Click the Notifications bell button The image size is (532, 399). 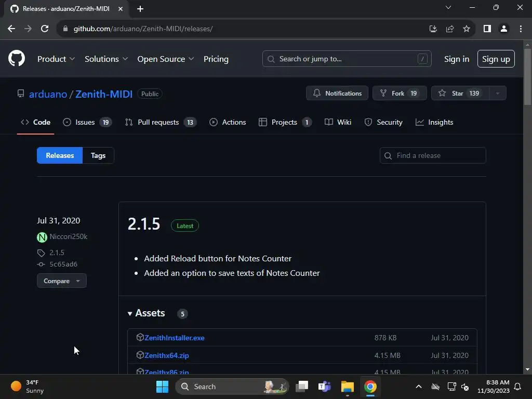(x=337, y=94)
